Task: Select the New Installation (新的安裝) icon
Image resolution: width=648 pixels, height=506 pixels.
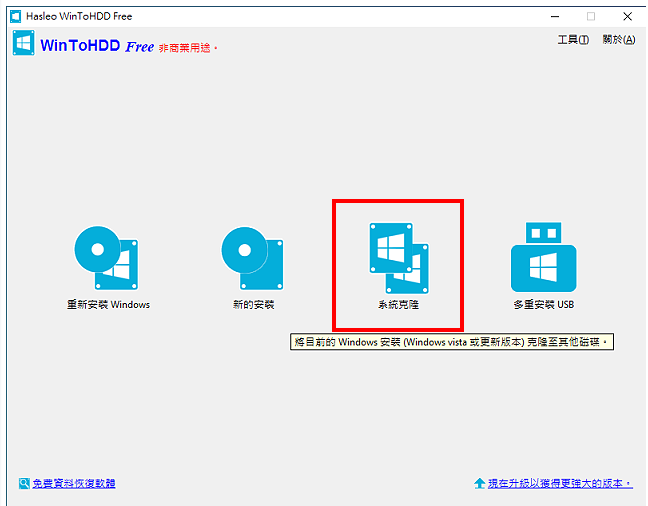Action: (x=253, y=258)
